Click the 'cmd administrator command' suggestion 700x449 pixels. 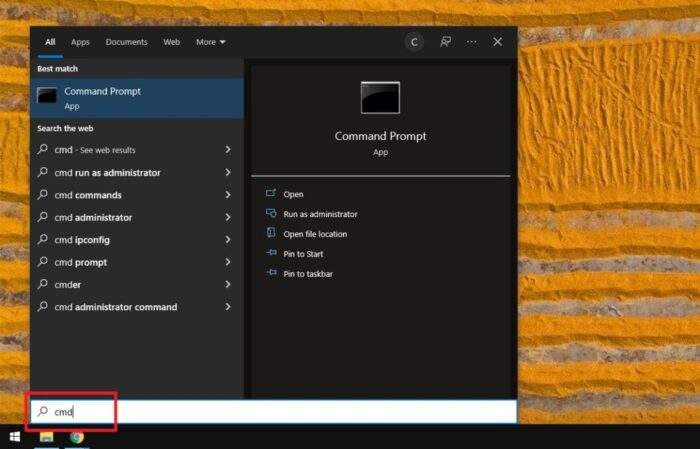[x=137, y=307]
